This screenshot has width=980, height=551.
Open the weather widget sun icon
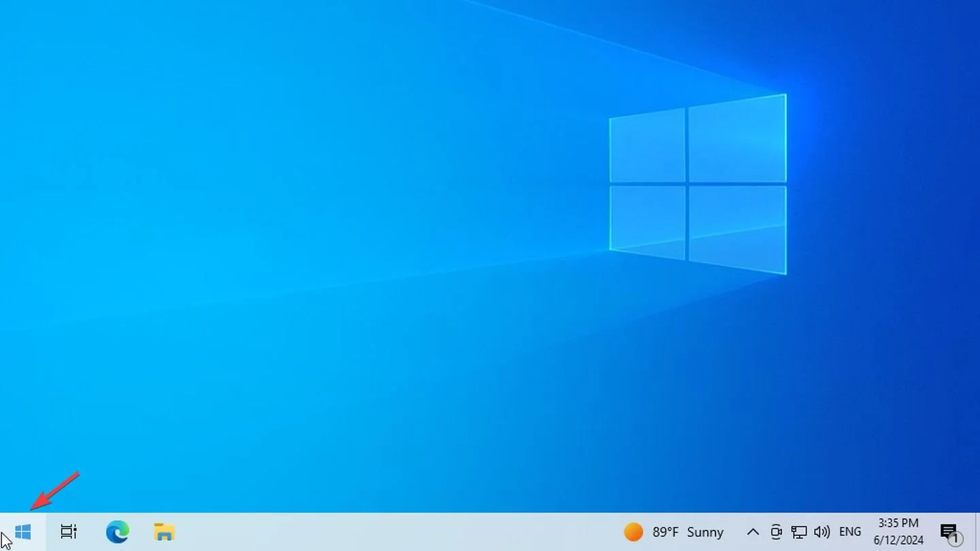(x=634, y=532)
